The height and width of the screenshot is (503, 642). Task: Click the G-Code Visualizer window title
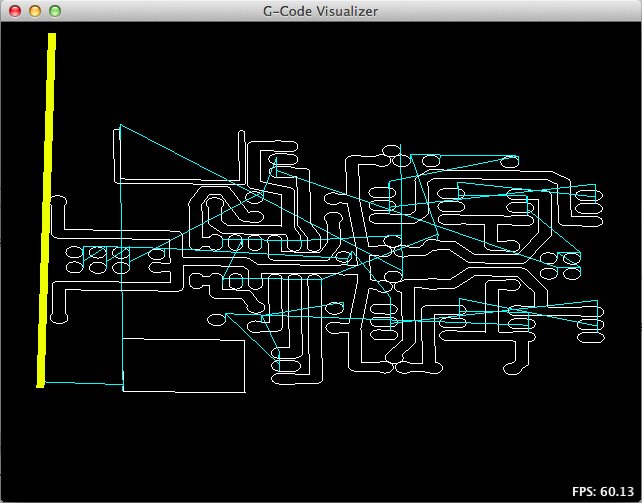(320, 11)
